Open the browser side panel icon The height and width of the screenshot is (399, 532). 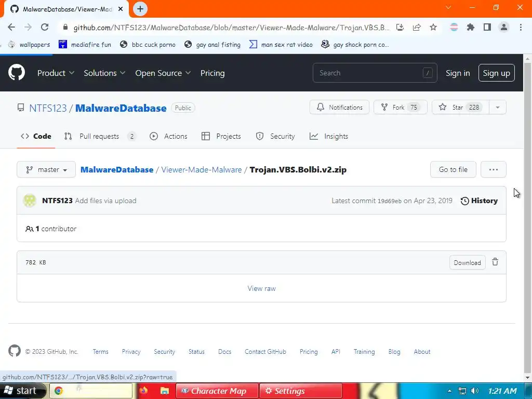487,27
